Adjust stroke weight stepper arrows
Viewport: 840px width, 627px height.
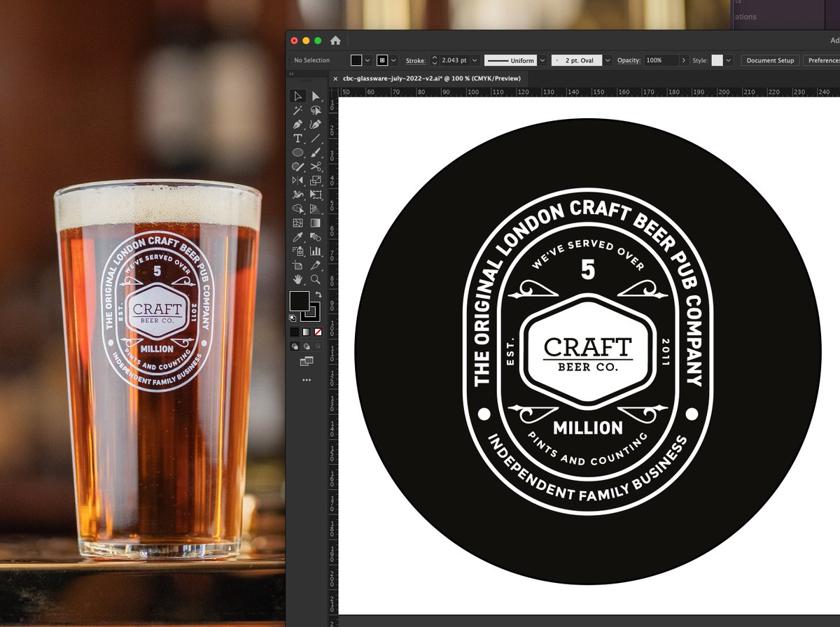click(434, 60)
